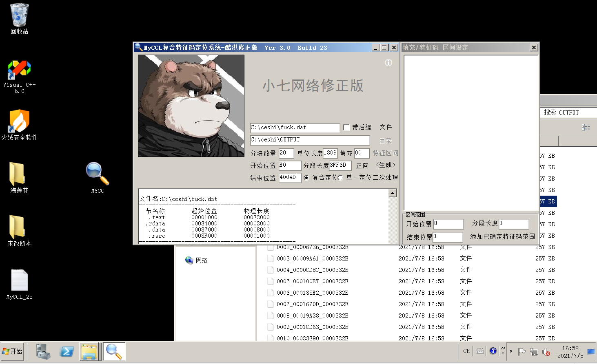
Task: Click the 搜索 OUTPUT search box in Explorer
Action: coord(569,112)
